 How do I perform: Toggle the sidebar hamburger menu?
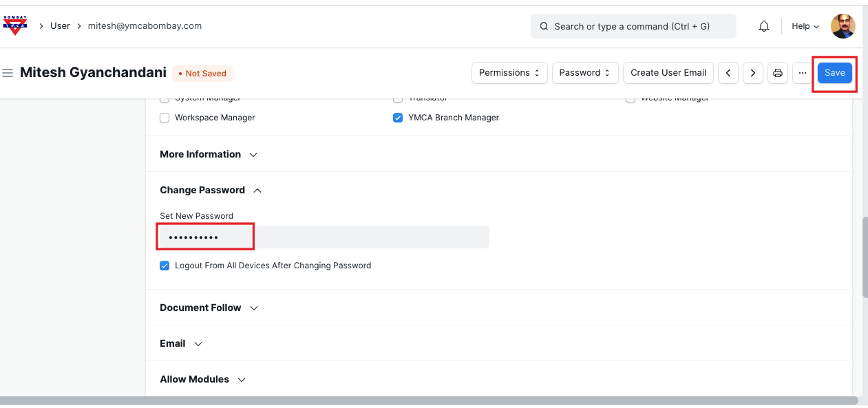tap(8, 73)
